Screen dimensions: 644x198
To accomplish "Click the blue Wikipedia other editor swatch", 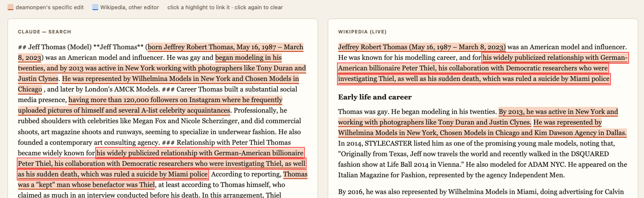I will coord(95,7).
